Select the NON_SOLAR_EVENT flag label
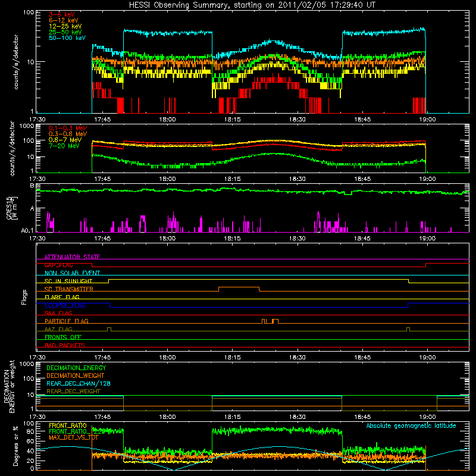 pos(72,273)
